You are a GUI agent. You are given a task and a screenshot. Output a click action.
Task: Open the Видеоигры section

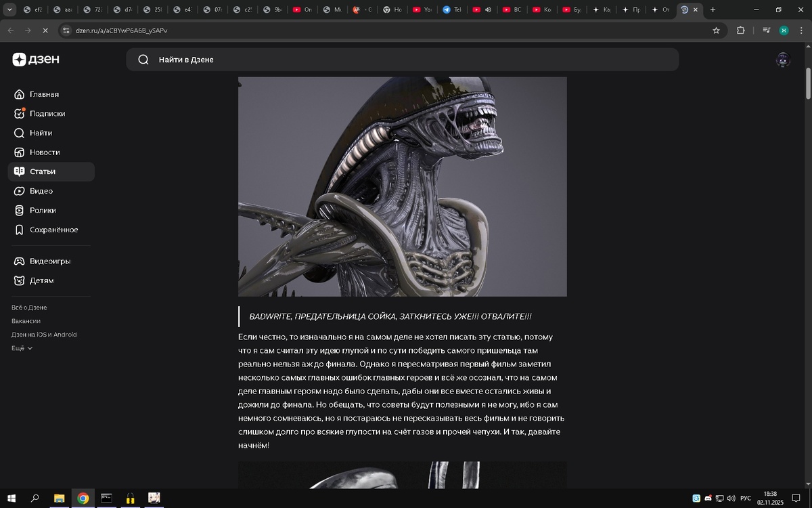pyautogui.click(x=51, y=261)
